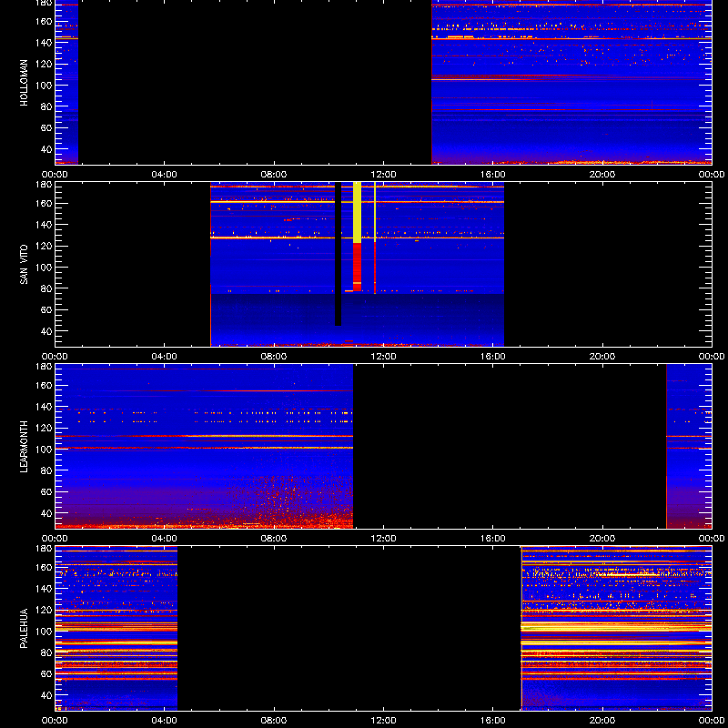Screen dimensions: 728x728
Task: Click the 16:00 label under Palehua panel
Action: coord(492,721)
